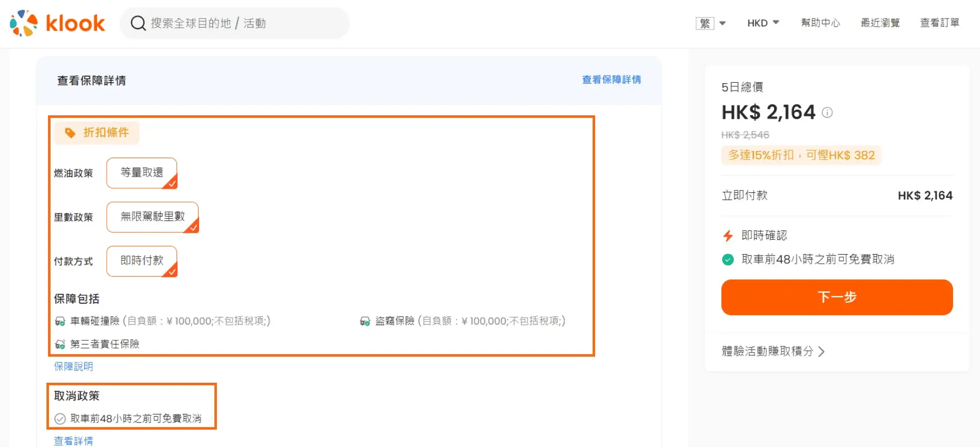
Task: Click the 5日總價 label
Action: tap(742, 87)
